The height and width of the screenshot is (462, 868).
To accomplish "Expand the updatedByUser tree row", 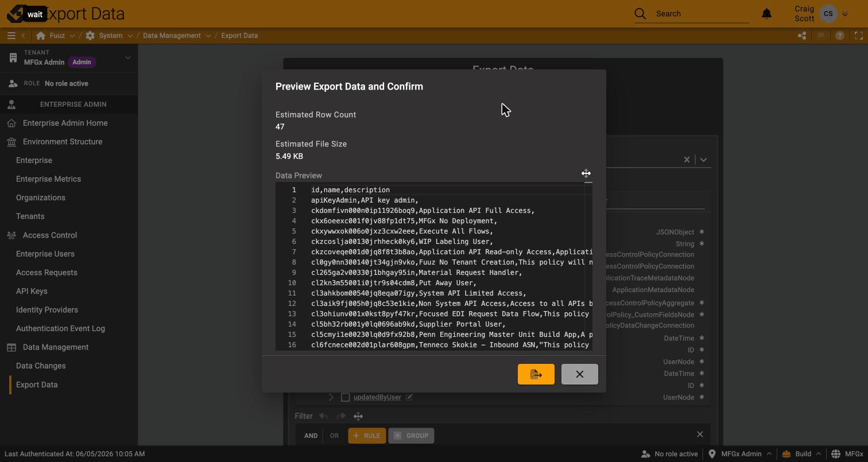I will (331, 397).
